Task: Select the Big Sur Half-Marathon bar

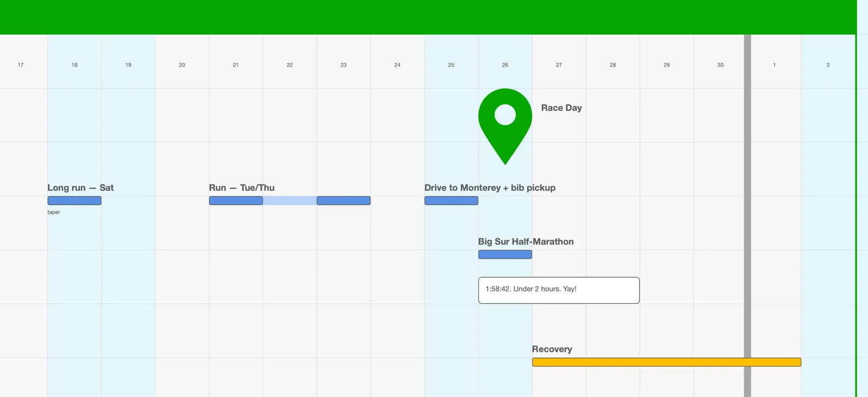Action: 505,254
